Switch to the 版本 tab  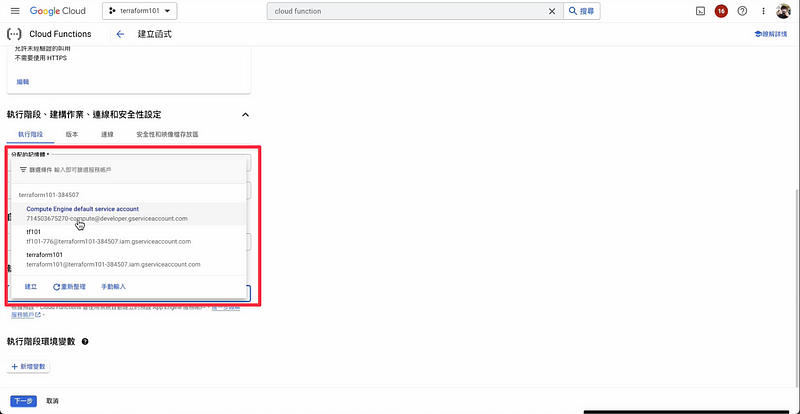[x=72, y=134]
